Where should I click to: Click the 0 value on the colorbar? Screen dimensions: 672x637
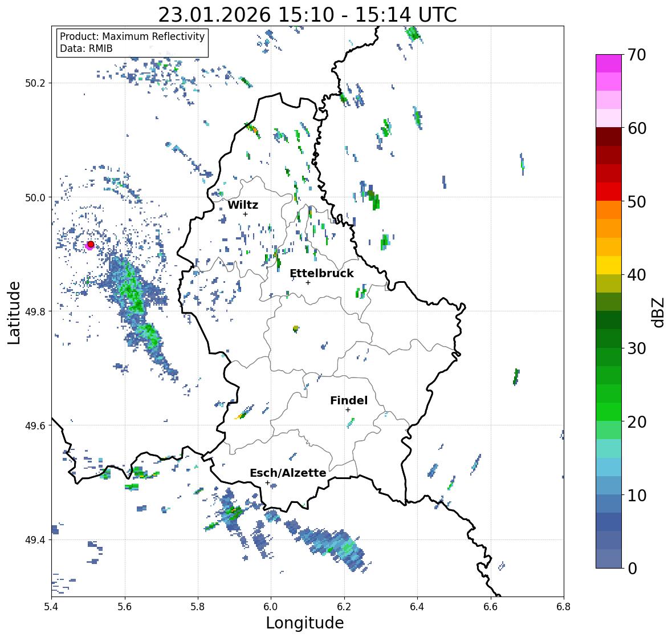coord(633,569)
